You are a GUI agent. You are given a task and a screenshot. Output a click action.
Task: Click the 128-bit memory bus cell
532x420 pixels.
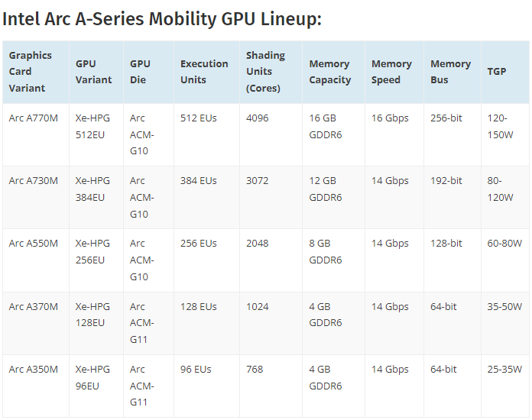[x=446, y=244]
